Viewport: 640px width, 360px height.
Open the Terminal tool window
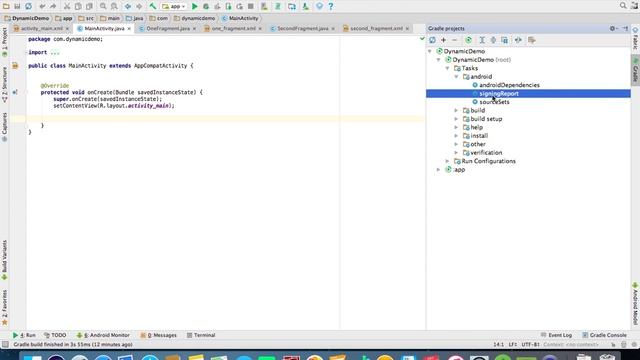pos(201,335)
